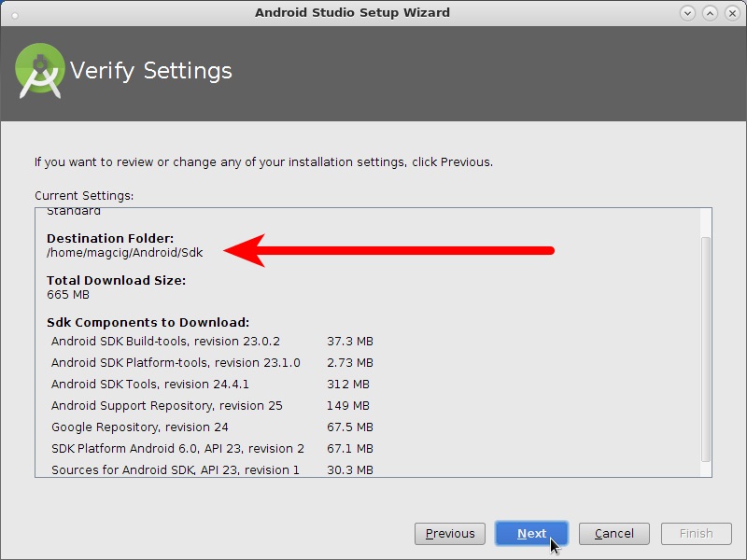Click the 149 MB size value
The width and height of the screenshot is (747, 560).
348,406
